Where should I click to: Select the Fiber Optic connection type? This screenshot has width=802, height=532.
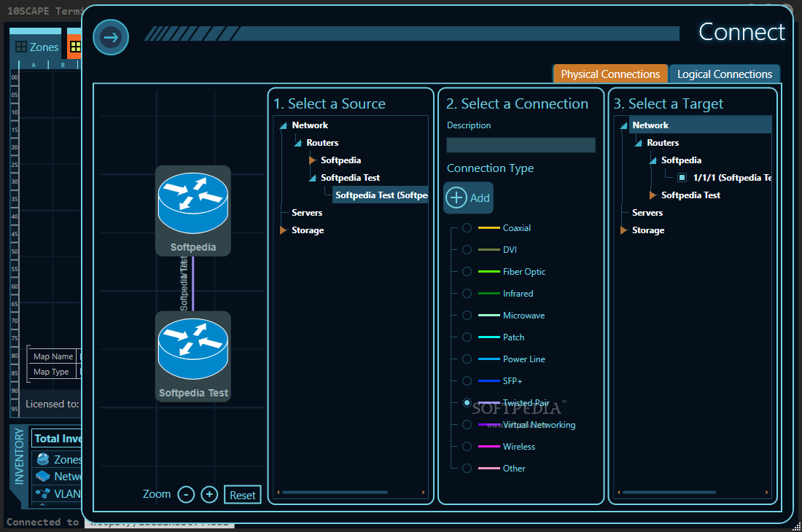(467, 271)
